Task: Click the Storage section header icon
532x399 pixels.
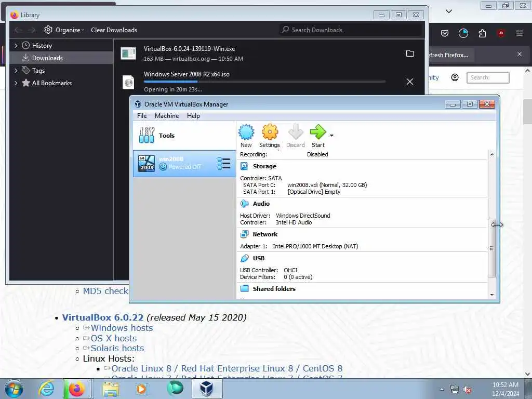Action: (x=244, y=166)
